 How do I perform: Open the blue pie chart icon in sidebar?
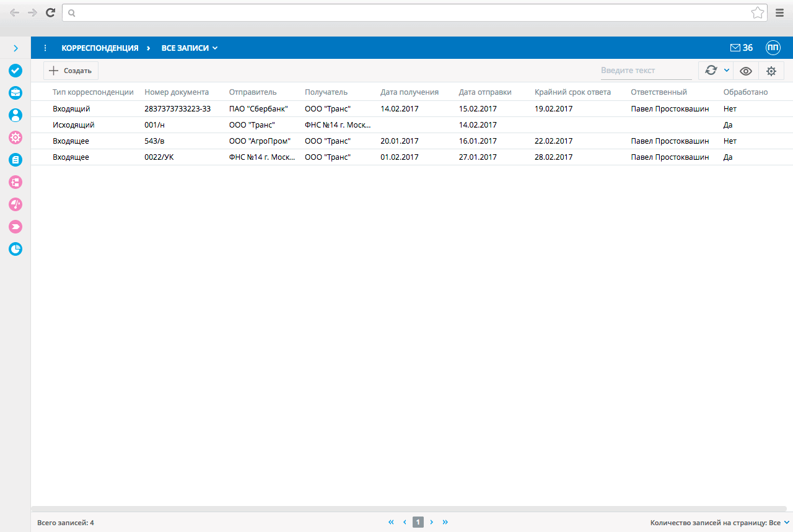[15, 249]
